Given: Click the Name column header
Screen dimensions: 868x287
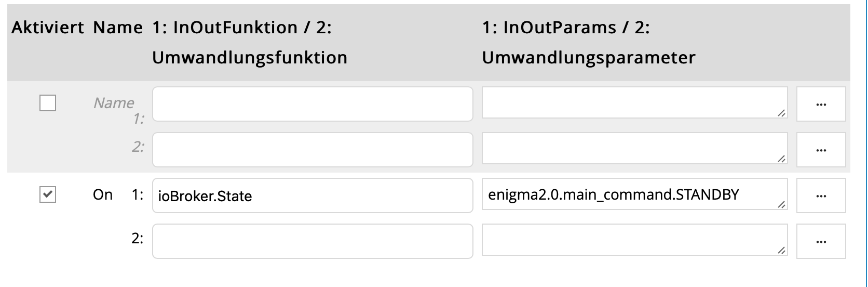Looking at the screenshot, I should coord(118,28).
